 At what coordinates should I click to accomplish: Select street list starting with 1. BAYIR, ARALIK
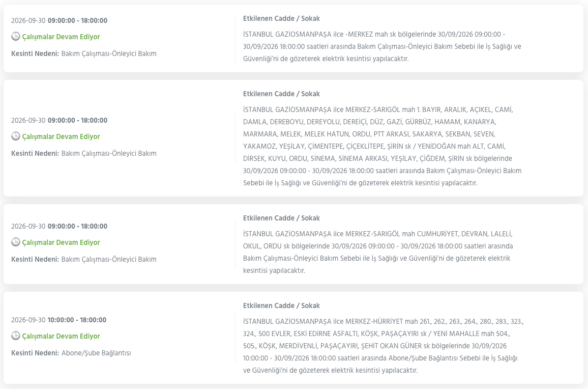click(382, 147)
